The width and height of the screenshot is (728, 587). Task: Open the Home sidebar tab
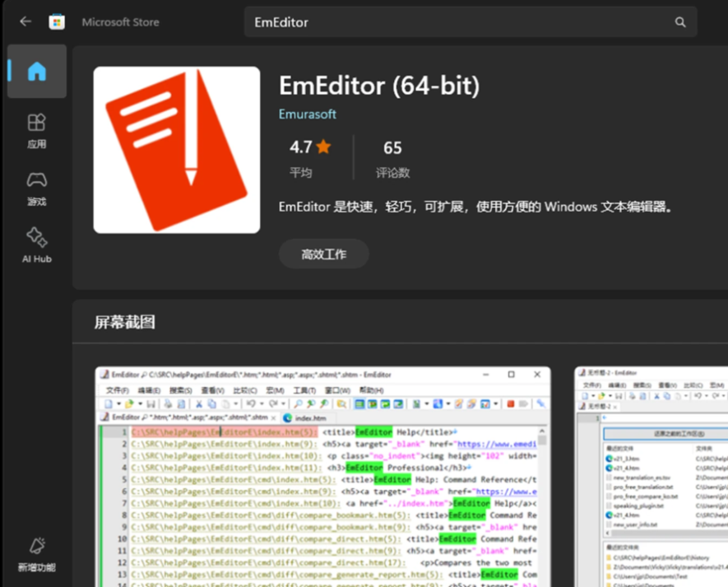pyautogui.click(x=37, y=71)
